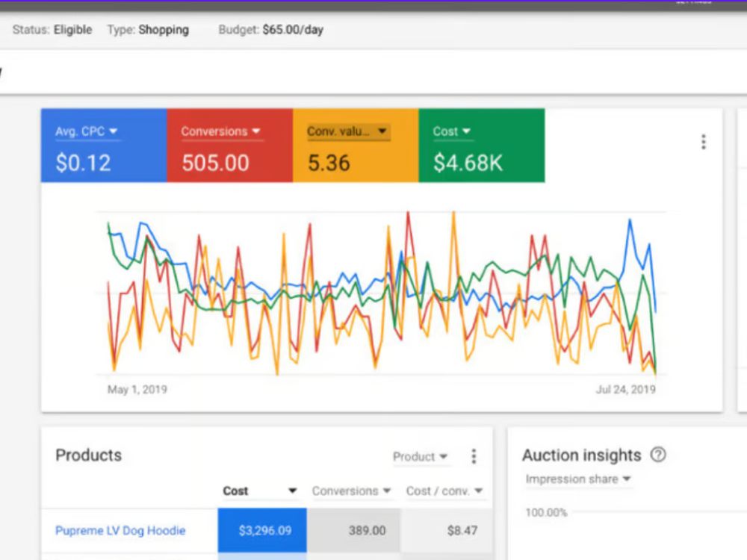Click the $4.68K cost value

[468, 163]
